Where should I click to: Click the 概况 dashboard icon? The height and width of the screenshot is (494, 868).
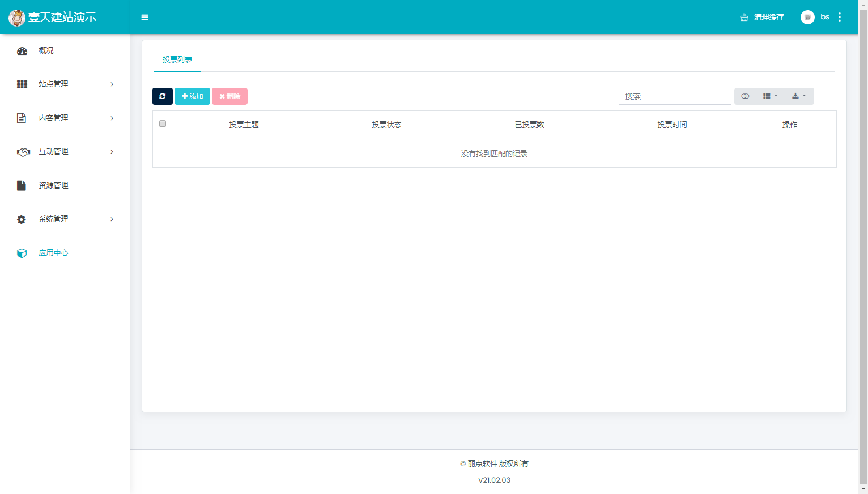click(22, 51)
